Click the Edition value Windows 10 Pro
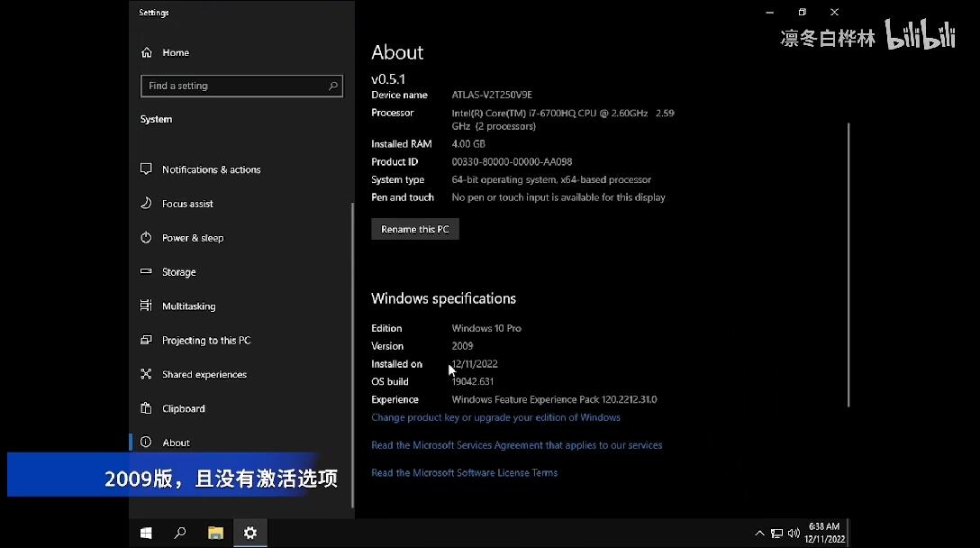The height and width of the screenshot is (548, 980). point(486,328)
